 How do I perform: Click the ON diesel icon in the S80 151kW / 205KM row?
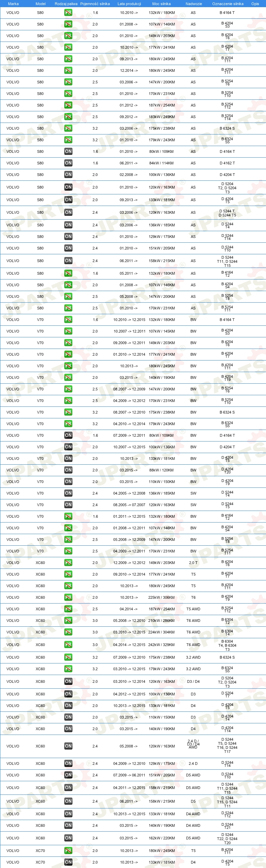pos(68,248)
